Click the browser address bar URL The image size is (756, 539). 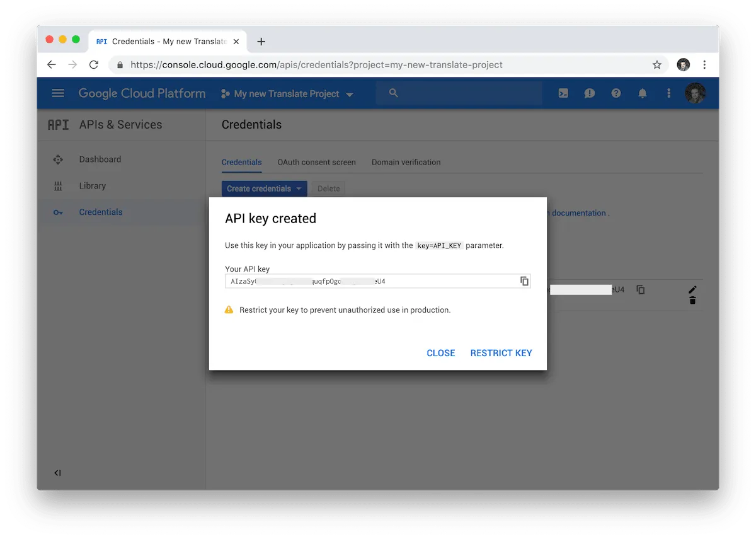click(x=316, y=64)
